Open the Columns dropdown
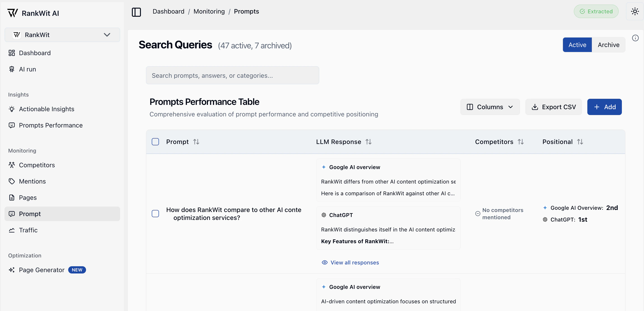Image resolution: width=644 pixels, height=311 pixels. click(490, 107)
